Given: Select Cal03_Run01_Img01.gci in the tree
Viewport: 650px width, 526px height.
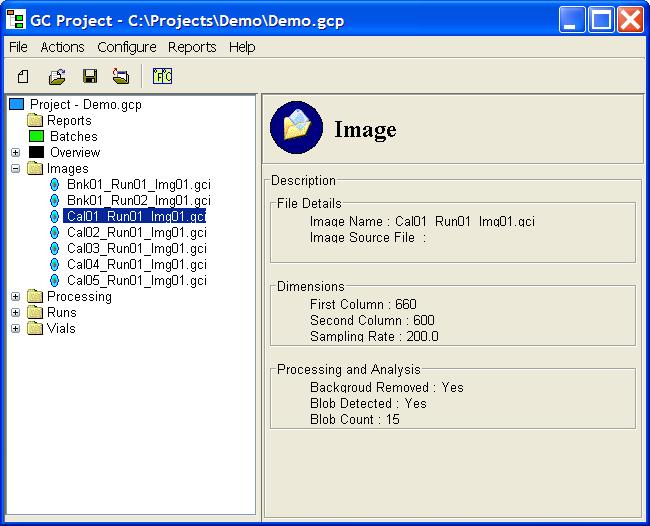Looking at the screenshot, I should [136, 248].
